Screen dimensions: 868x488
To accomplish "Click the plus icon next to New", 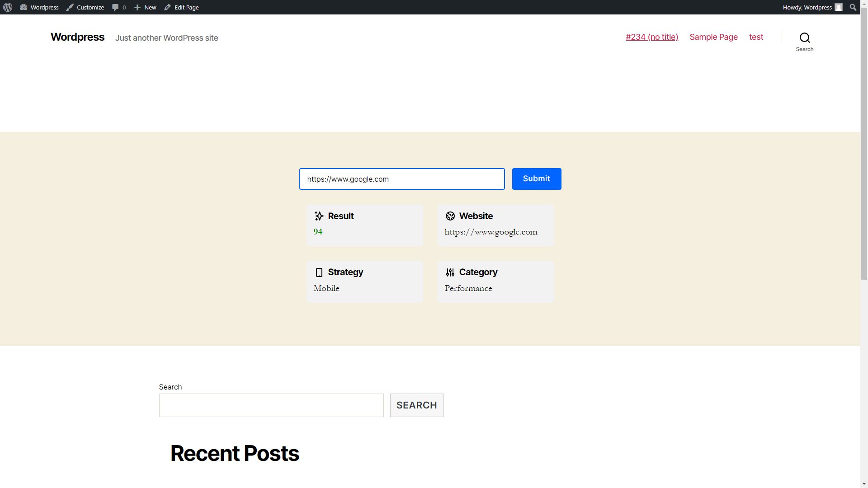I will click(137, 7).
